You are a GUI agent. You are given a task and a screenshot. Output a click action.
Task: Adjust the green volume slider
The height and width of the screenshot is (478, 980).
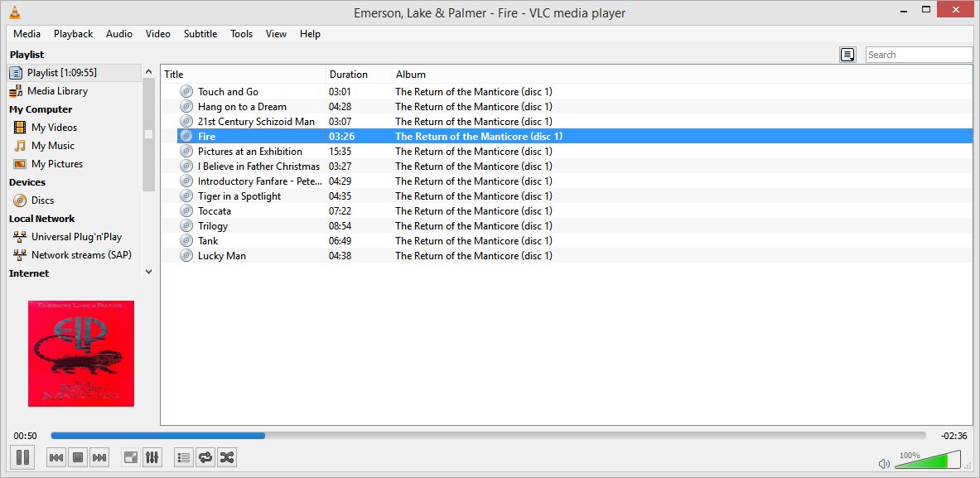[928, 461]
